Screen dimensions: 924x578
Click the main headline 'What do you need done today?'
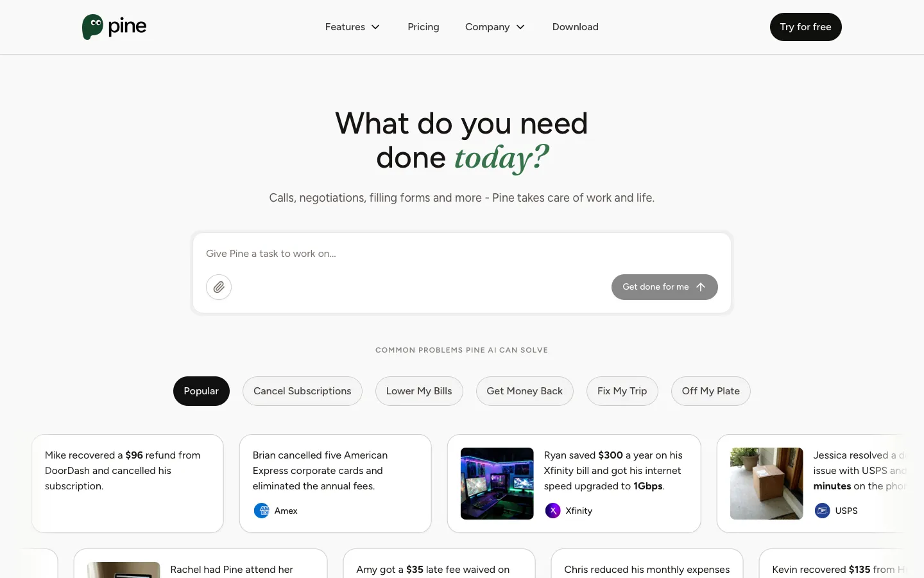pos(462,141)
